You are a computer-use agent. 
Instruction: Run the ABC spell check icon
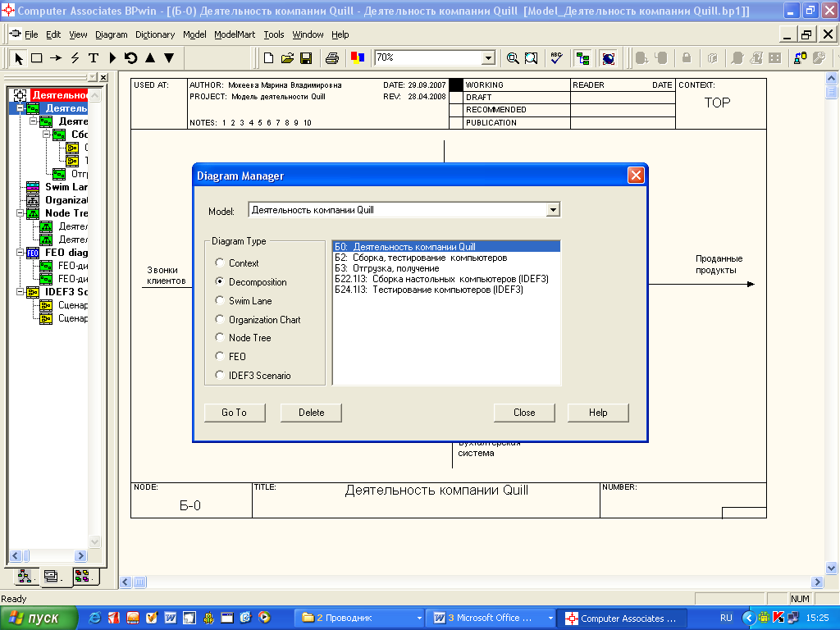click(x=557, y=58)
